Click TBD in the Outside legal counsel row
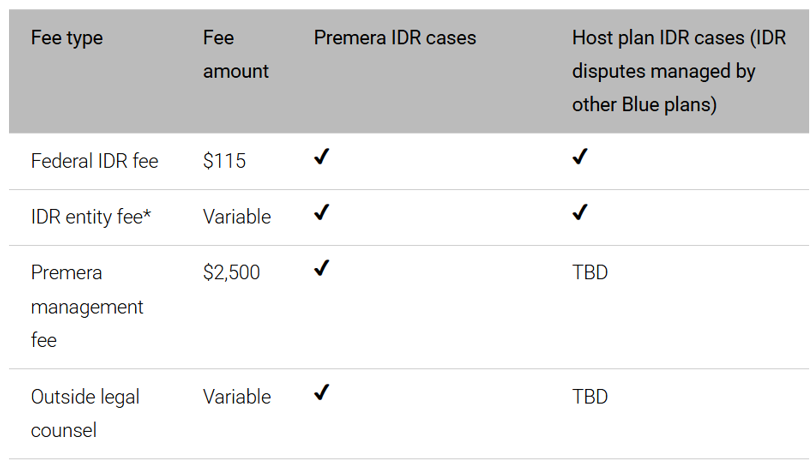Viewport: 810px width, 471px height. click(590, 396)
